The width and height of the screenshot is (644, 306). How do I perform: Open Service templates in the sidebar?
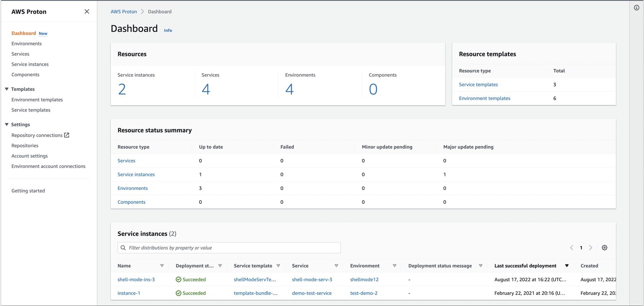coord(31,110)
